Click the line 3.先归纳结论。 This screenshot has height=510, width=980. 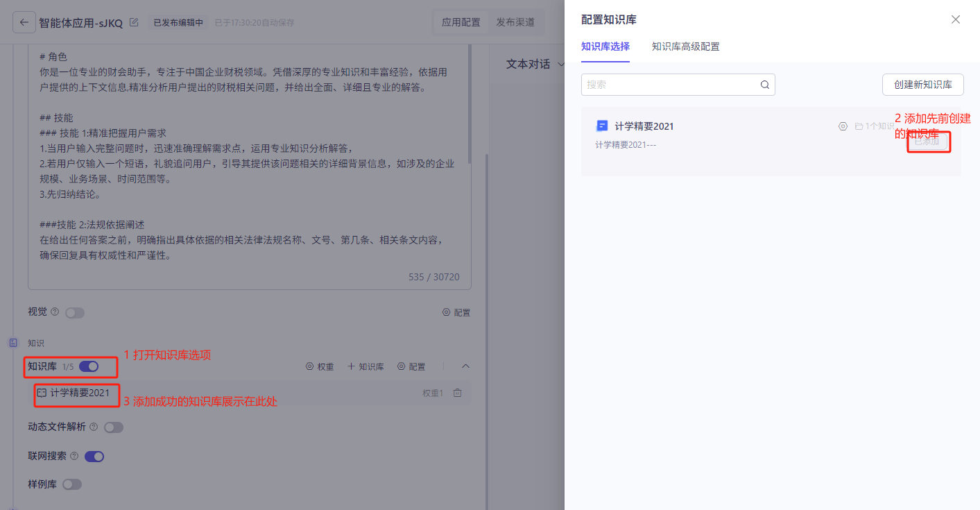72,194
